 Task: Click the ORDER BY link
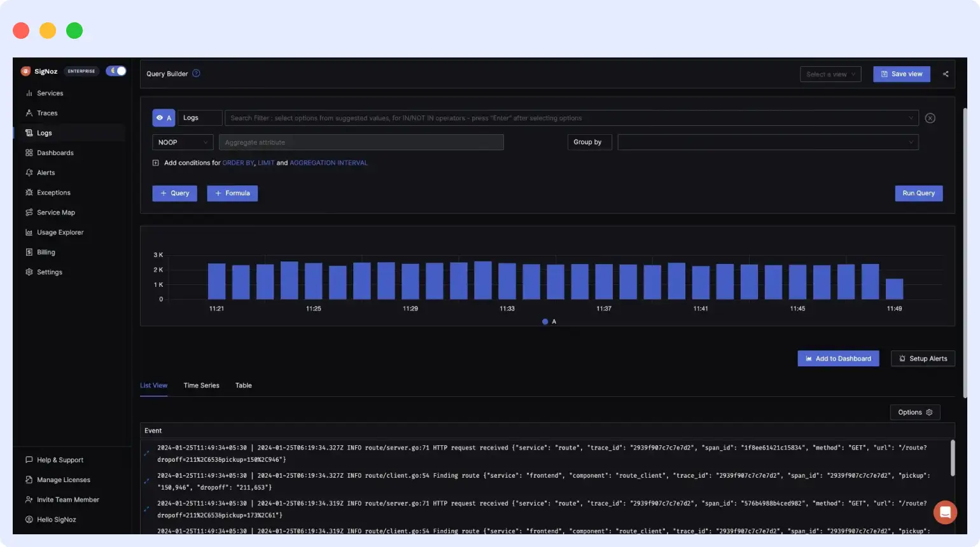[238, 163]
